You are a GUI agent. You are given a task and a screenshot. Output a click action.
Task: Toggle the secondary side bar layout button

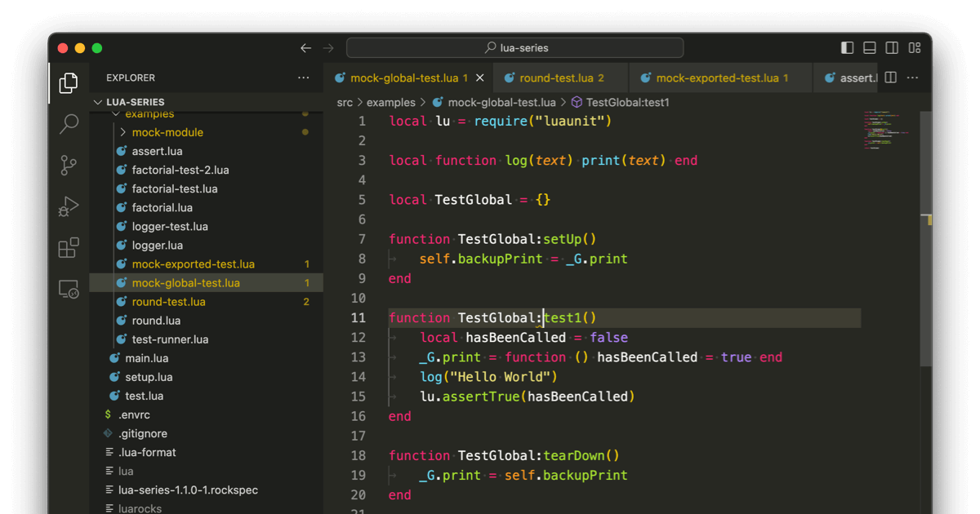pos(893,48)
